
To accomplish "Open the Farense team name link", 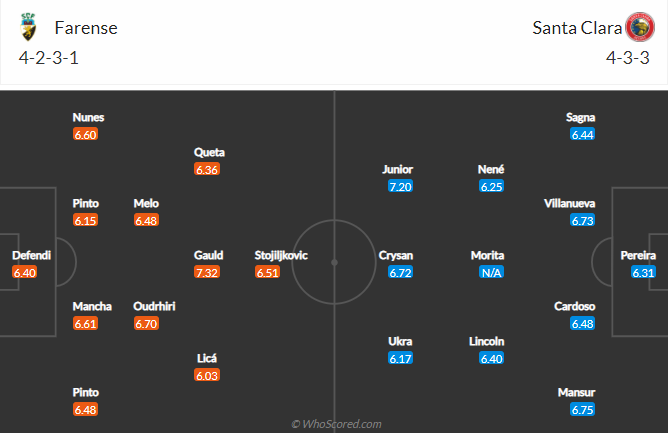I will (x=86, y=28).
